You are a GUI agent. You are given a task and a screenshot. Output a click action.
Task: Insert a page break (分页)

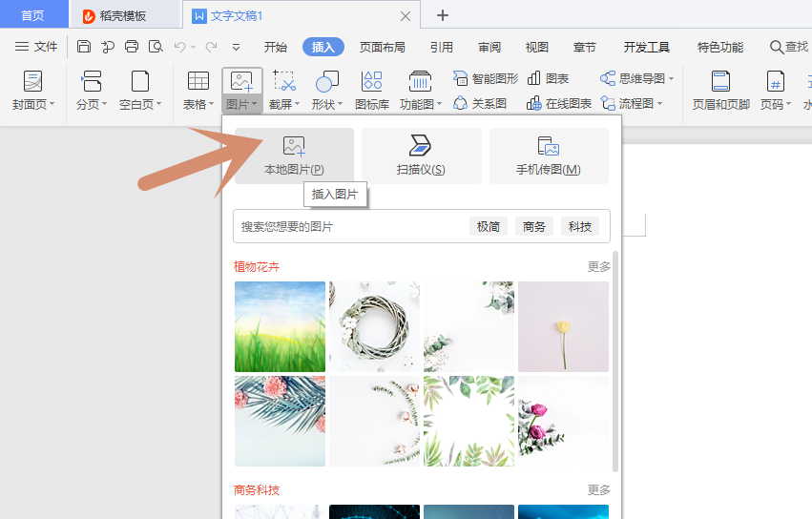tap(92, 90)
